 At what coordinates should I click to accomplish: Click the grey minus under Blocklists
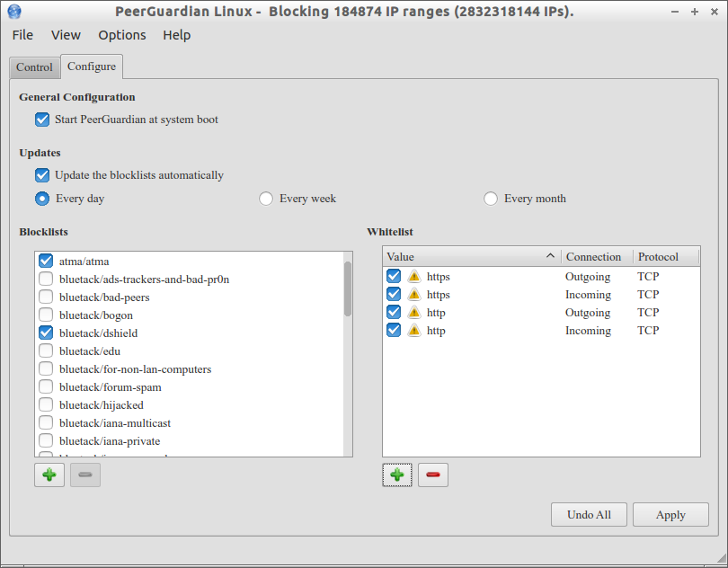85,475
